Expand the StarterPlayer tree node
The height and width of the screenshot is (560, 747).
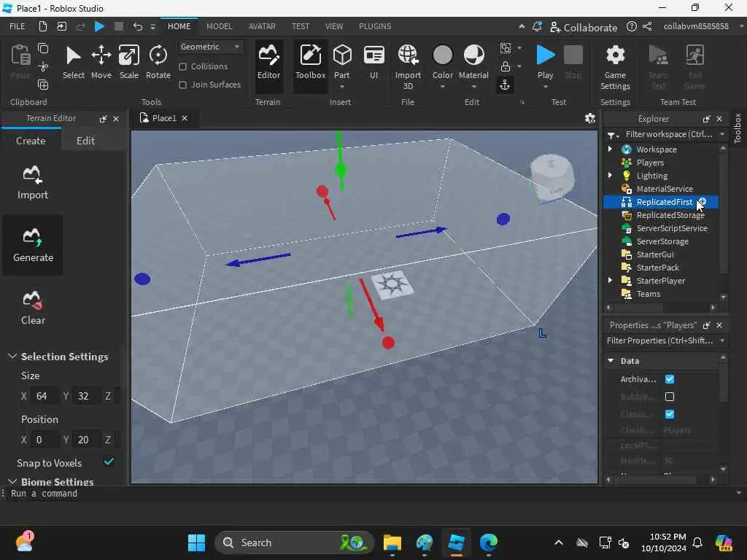610,281
